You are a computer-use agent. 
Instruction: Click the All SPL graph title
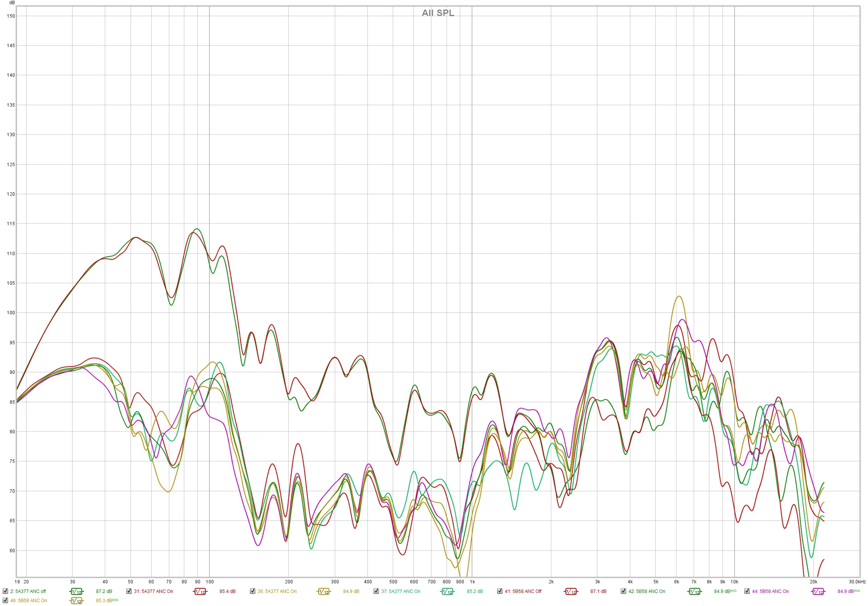(438, 13)
